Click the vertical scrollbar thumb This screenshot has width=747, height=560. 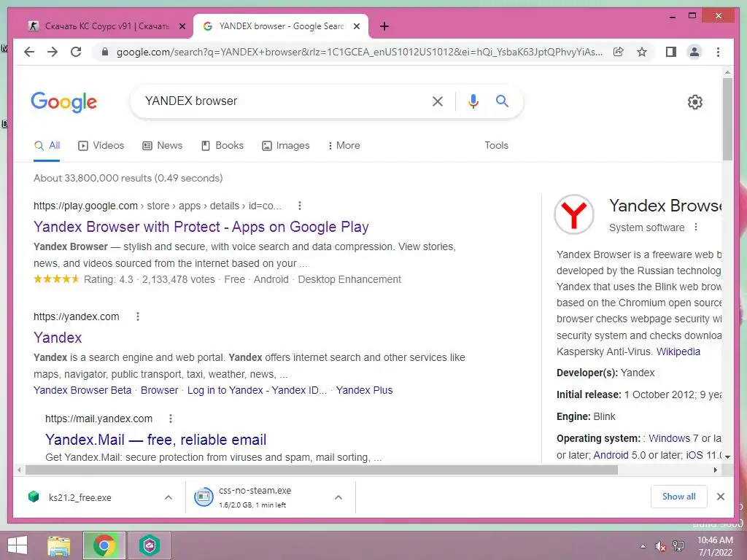(x=727, y=119)
